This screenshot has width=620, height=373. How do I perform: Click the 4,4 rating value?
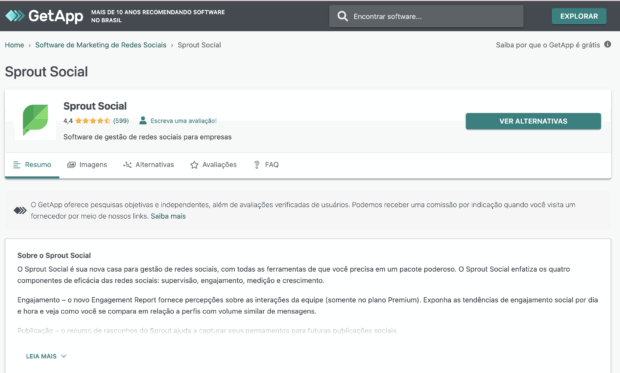coord(68,121)
